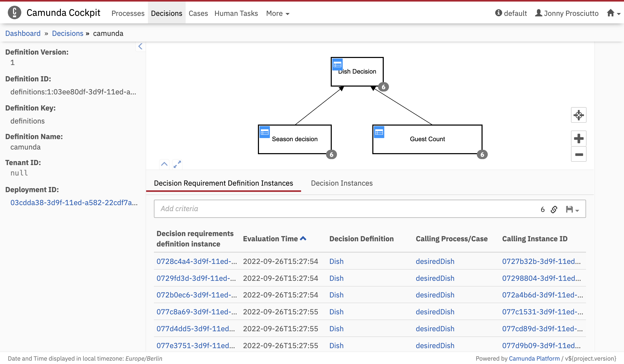Click the Calling Process/Case column header
Screen dimensions: 624x364
452,239
